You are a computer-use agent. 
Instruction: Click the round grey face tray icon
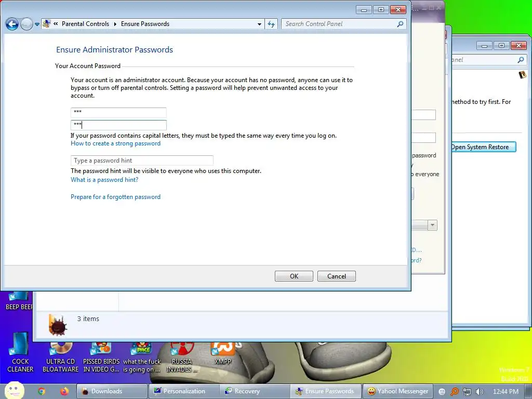(442, 392)
